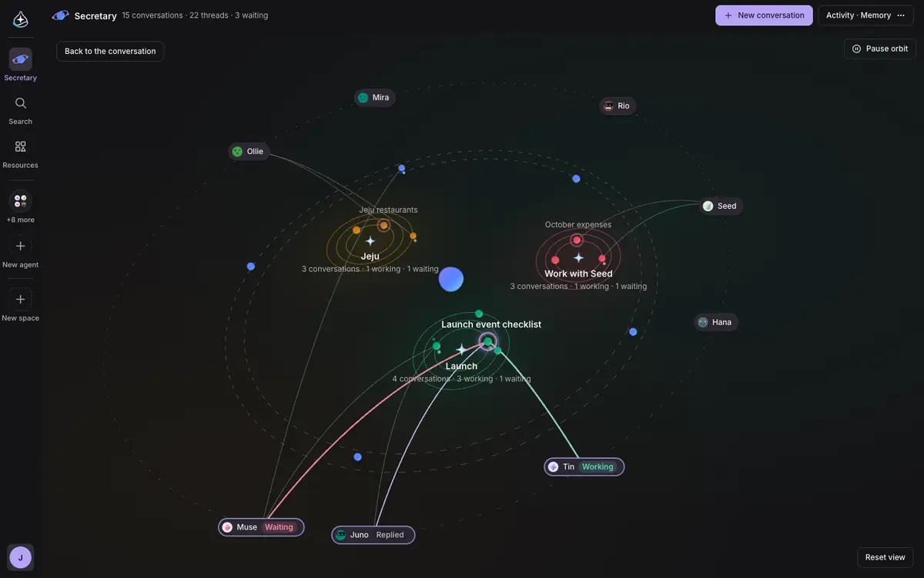
Task: Open the three-dots overflow menu
Action: coord(901,15)
